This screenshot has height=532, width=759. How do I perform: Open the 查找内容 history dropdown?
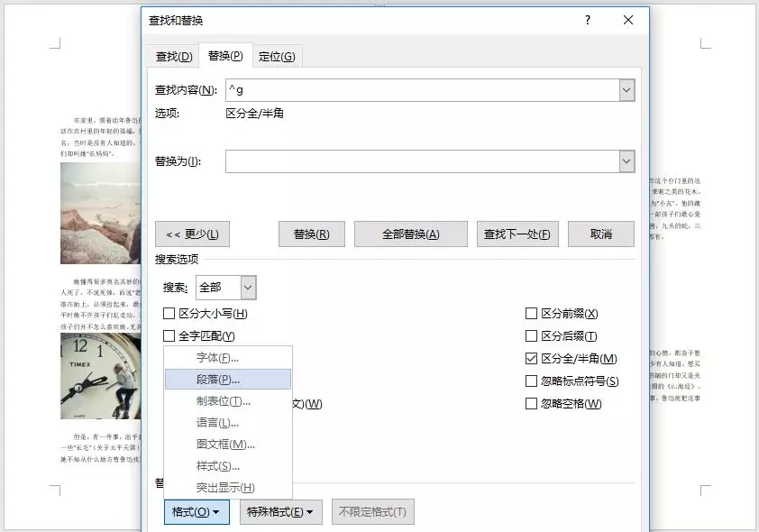coord(628,90)
